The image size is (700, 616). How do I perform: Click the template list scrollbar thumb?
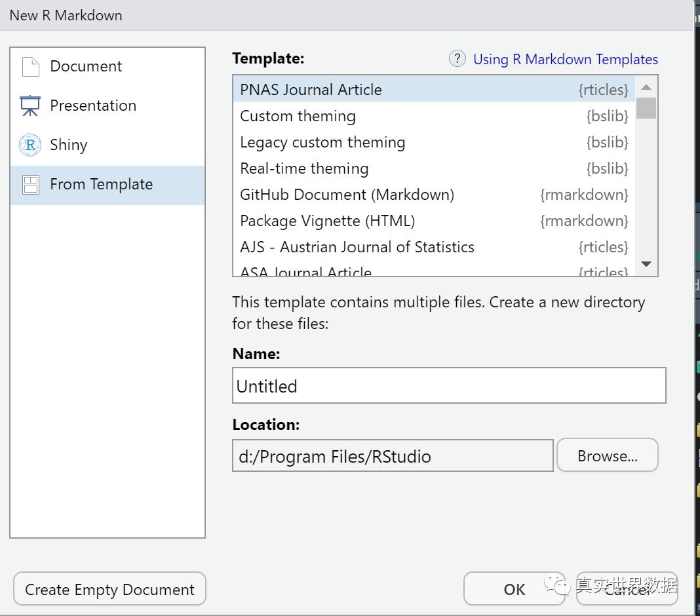point(646,107)
